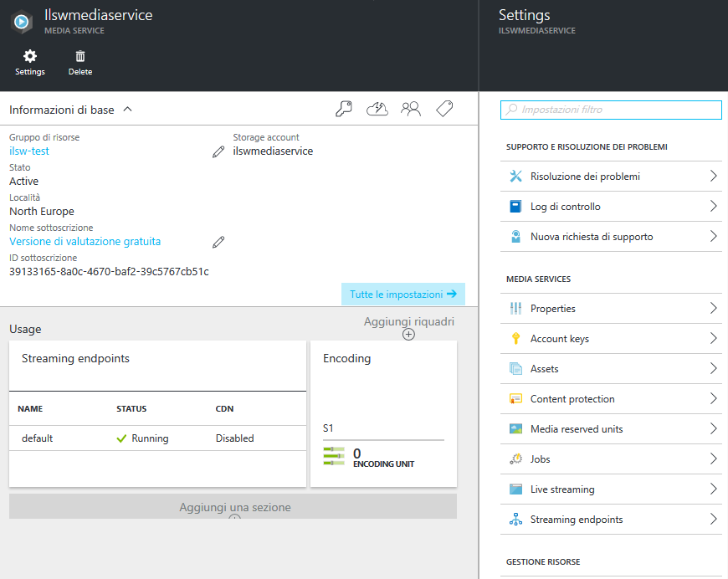Click the STATUS column header
Image resolution: width=728 pixels, height=579 pixels.
click(131, 408)
